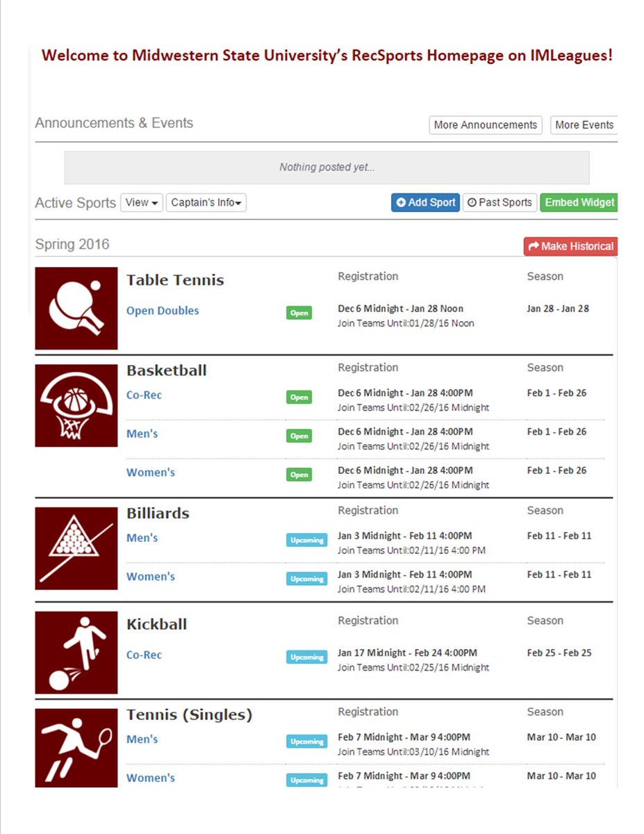Click Upcoming badge for Billiards Men's

click(306, 540)
